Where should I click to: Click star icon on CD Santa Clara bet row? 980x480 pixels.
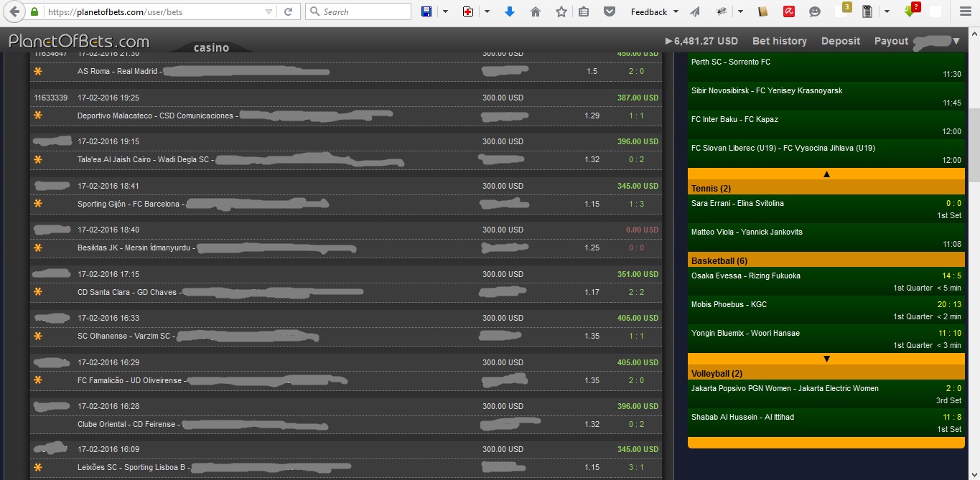click(38, 291)
